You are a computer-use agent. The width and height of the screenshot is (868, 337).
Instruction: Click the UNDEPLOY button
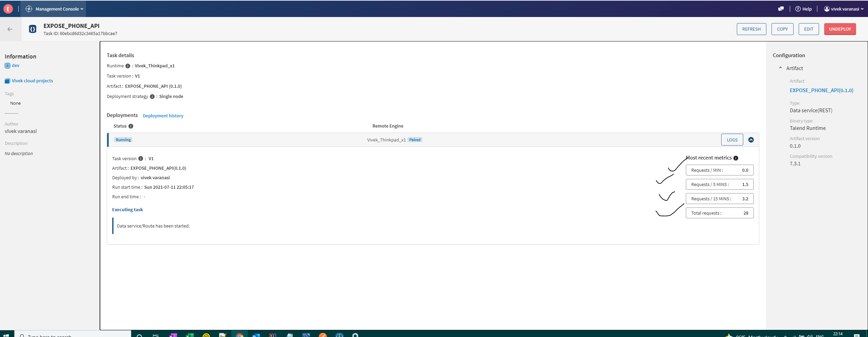coord(840,29)
